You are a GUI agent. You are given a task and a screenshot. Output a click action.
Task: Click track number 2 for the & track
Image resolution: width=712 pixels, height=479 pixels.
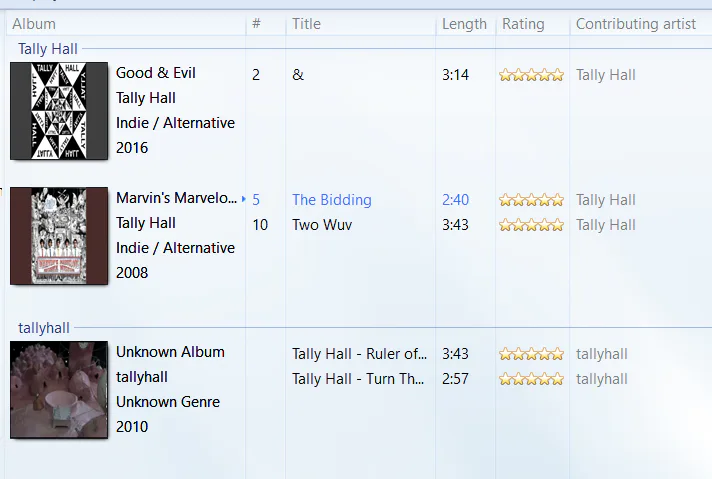256,74
